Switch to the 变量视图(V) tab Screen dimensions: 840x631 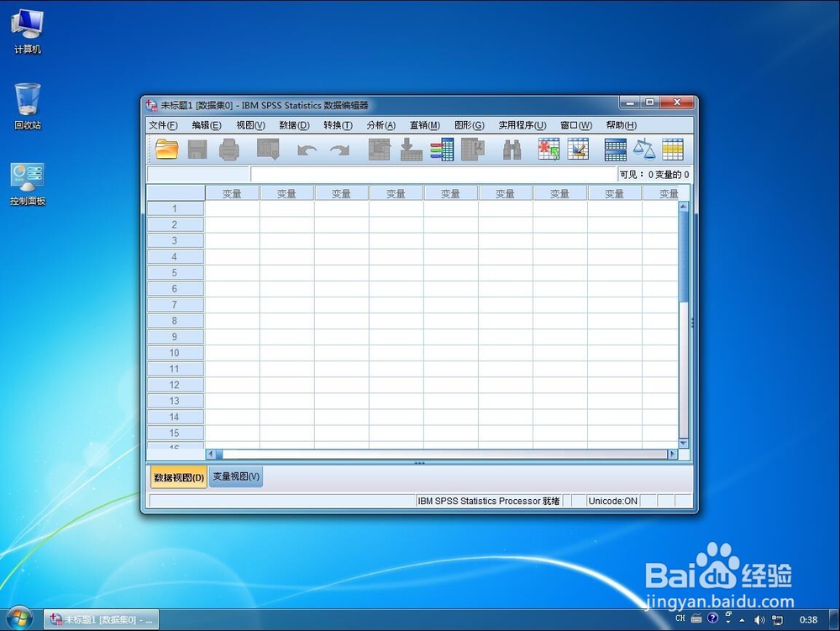click(234, 476)
